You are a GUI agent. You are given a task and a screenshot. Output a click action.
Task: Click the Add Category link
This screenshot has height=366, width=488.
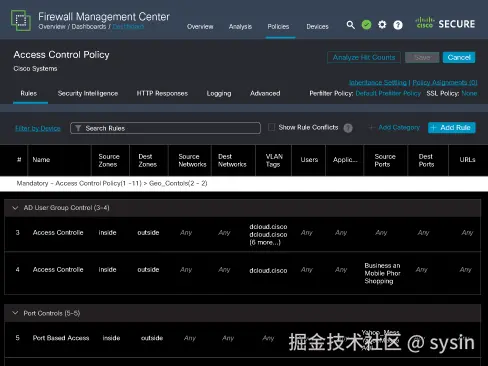tap(394, 128)
